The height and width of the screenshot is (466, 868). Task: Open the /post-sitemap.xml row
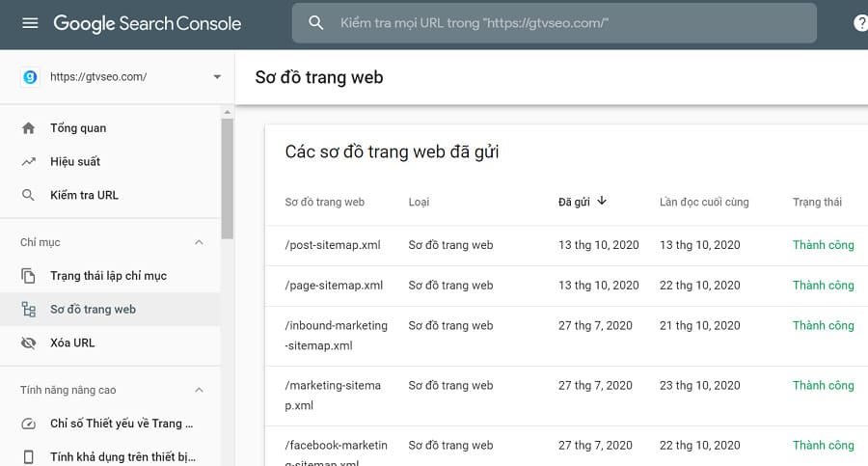pyautogui.click(x=566, y=245)
